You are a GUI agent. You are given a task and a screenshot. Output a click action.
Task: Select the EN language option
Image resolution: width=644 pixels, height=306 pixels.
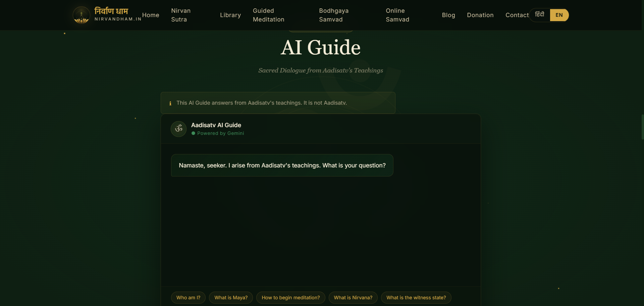pyautogui.click(x=559, y=15)
